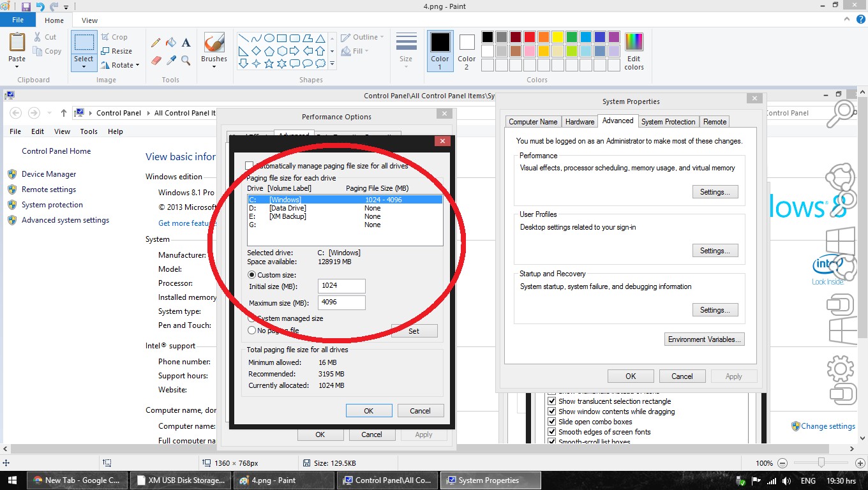The height and width of the screenshot is (490, 868).
Task: Zoom out using the minus button
Action: click(x=782, y=463)
